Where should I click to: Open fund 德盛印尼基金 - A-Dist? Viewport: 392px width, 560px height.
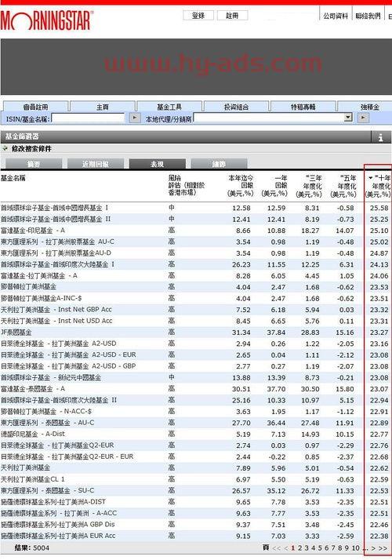33,434
